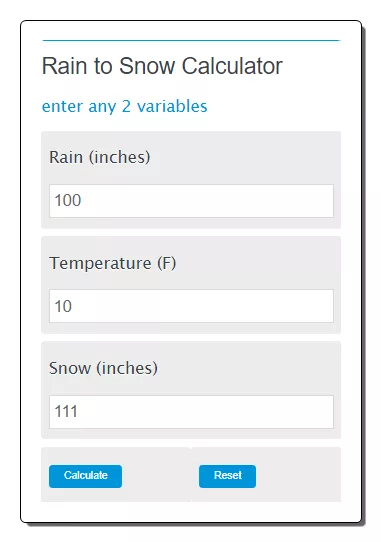Click the word 'Snow' in the title

pos(147,66)
